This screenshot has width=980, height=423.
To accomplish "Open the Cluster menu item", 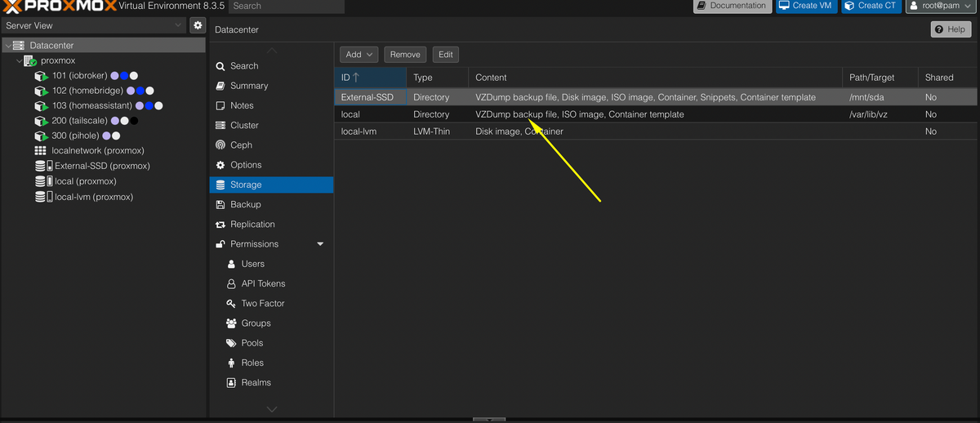I will point(271,125).
